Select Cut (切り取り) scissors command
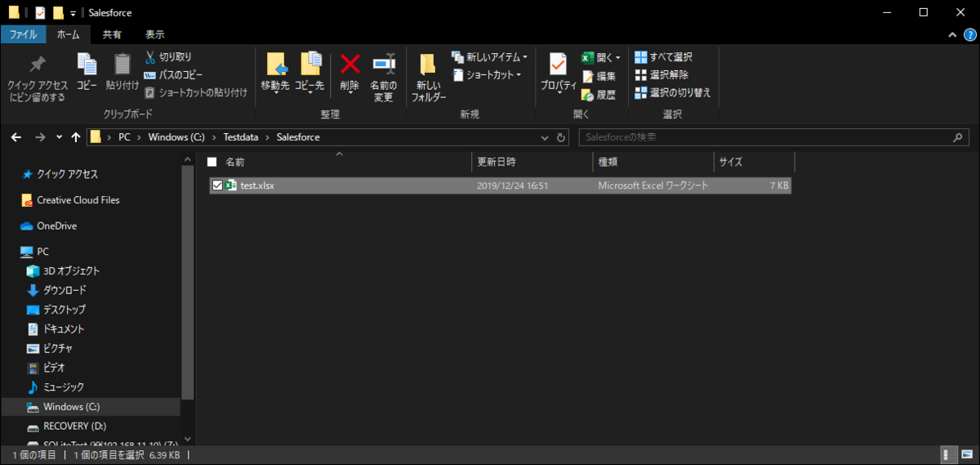Image resolution: width=980 pixels, height=465 pixels. tap(168, 57)
